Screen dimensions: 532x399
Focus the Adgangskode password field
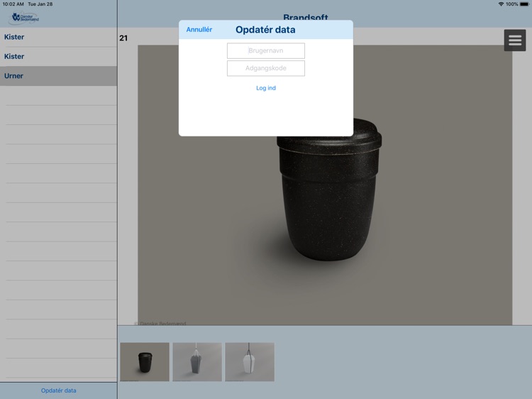coord(266,68)
